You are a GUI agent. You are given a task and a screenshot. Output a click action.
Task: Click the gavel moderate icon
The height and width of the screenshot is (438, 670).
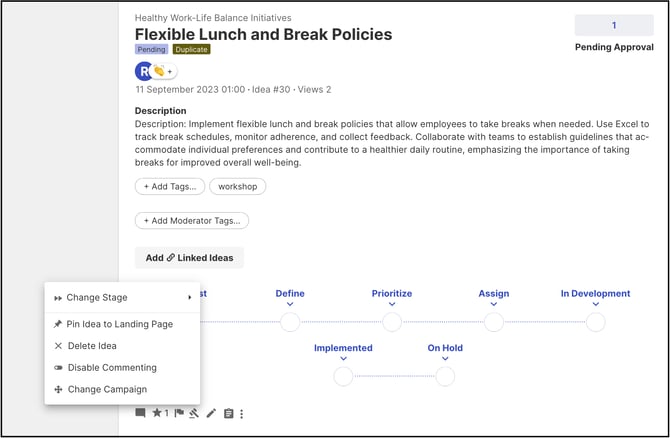194,412
